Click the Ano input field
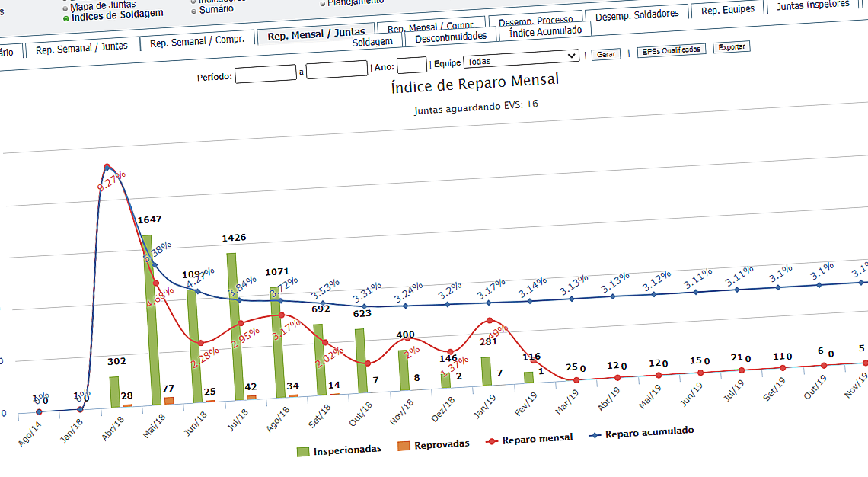Viewport: 868px width, 477px height. click(x=411, y=66)
